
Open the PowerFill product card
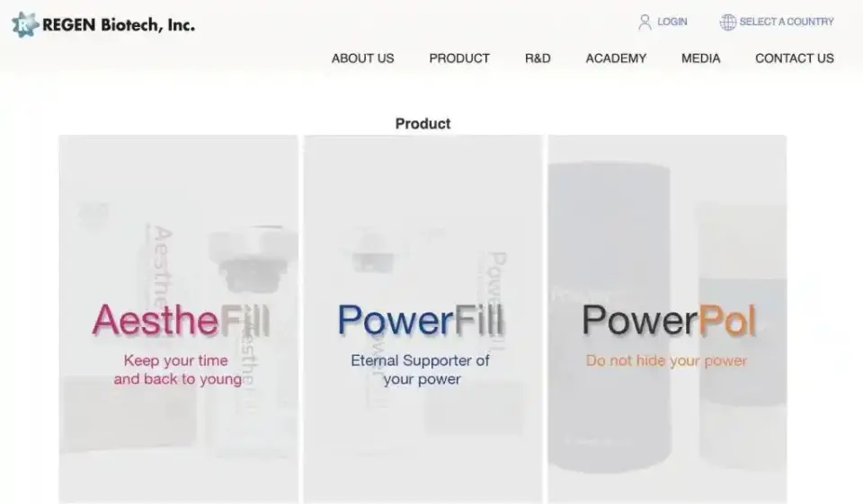click(x=423, y=319)
